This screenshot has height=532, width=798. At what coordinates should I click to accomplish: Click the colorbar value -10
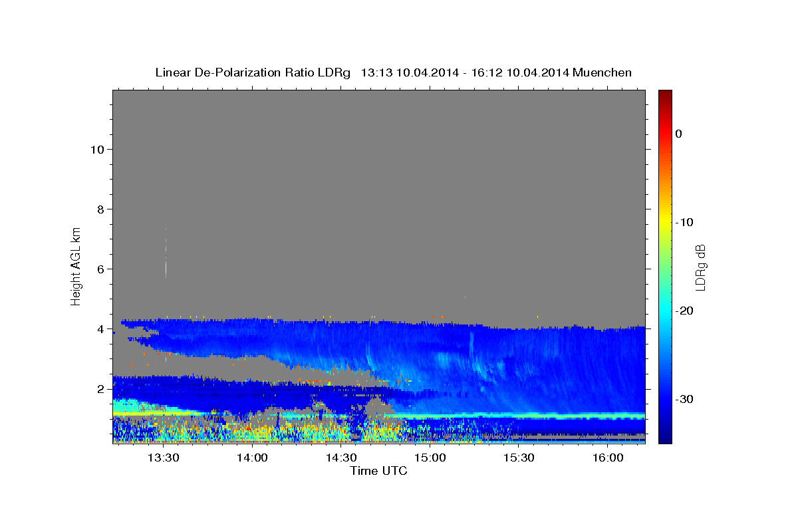click(684, 222)
